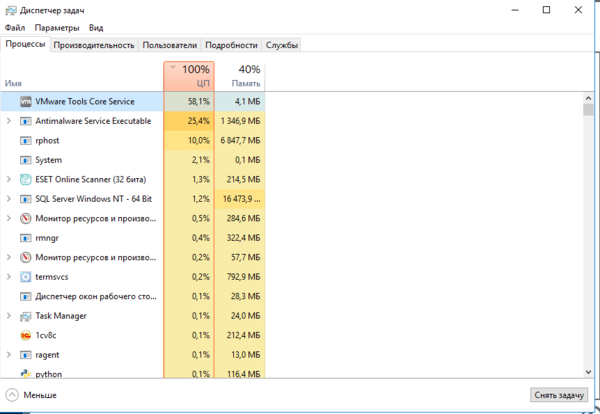Click the Antimalware Service Executable icon

pos(26,121)
